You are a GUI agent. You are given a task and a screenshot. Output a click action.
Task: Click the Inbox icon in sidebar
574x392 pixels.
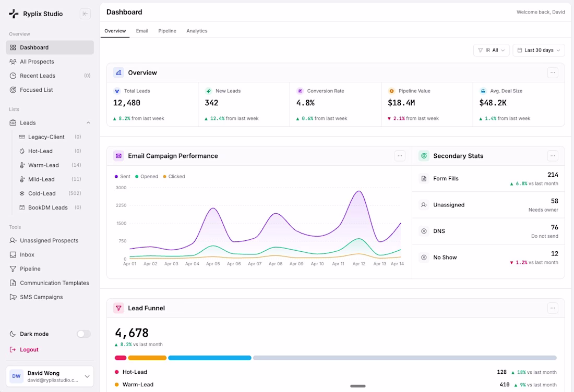pos(14,255)
